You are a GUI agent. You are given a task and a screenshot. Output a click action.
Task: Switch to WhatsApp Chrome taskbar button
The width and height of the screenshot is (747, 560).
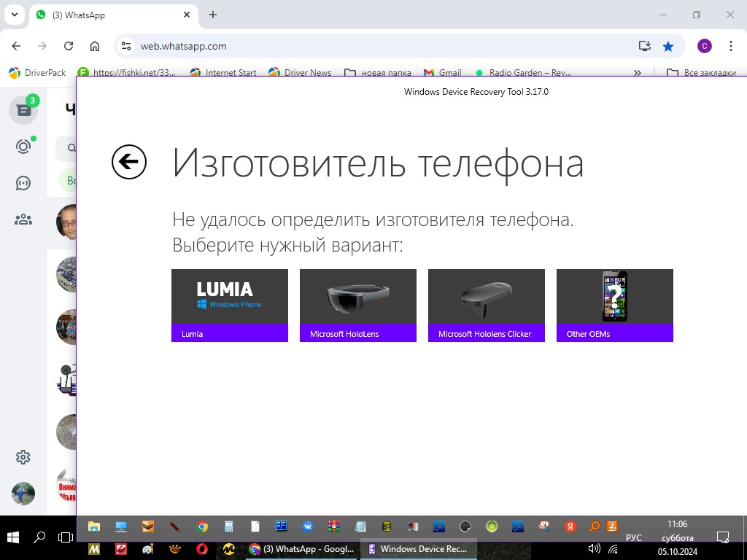[x=301, y=549]
